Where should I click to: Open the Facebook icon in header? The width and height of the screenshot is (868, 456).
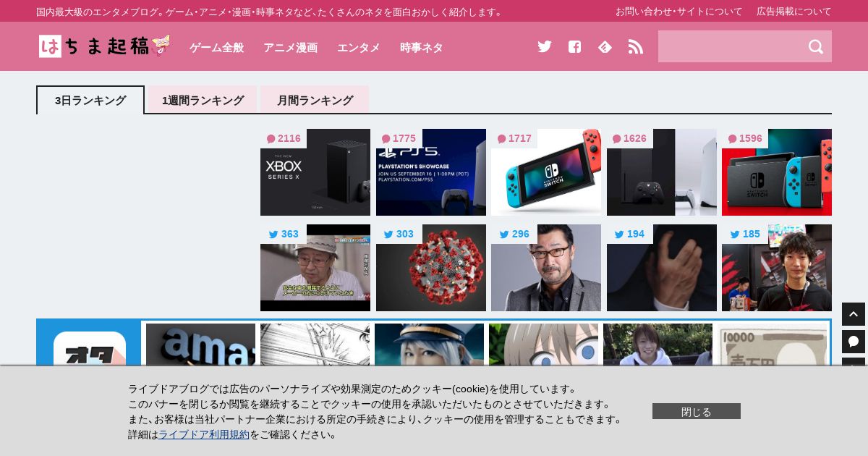[x=574, y=46]
